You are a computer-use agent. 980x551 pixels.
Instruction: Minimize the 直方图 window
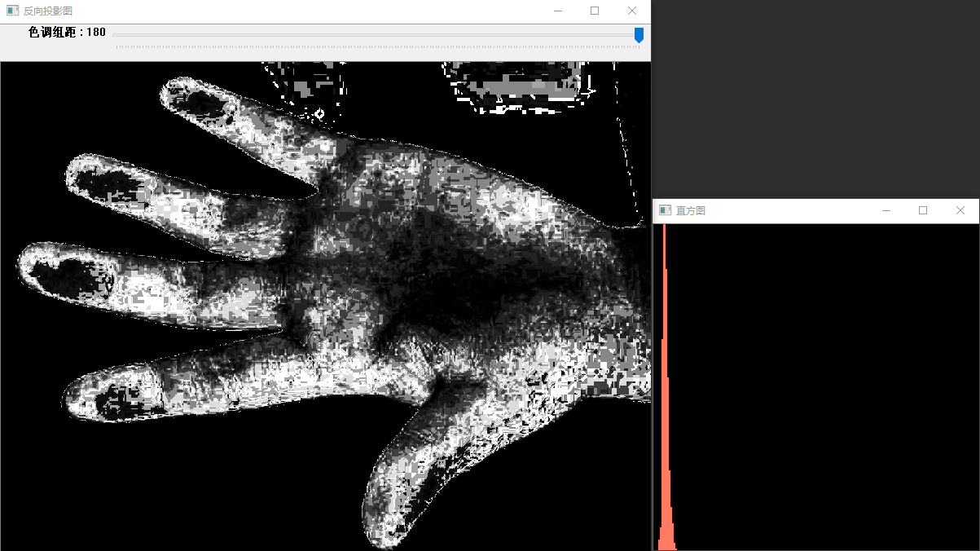click(886, 210)
